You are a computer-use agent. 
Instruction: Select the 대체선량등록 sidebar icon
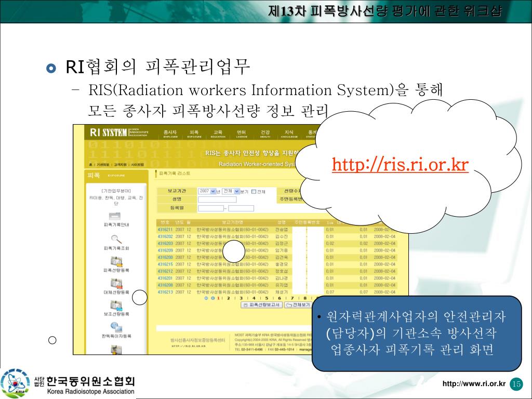click(x=116, y=284)
